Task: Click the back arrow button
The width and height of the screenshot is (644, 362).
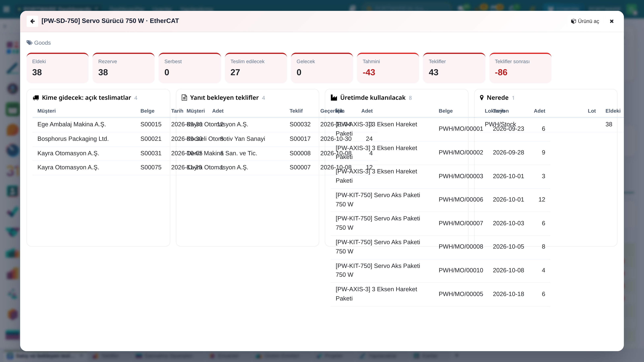Action: click(x=32, y=21)
